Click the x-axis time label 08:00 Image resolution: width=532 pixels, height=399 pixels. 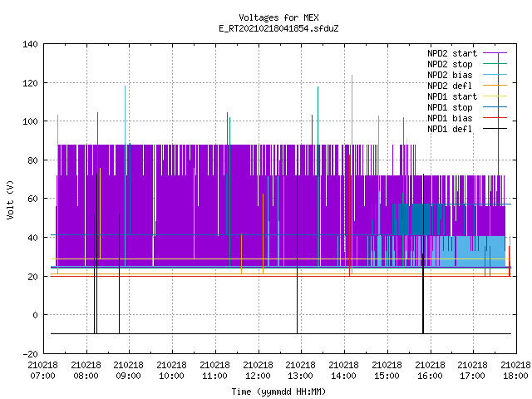pyautogui.click(x=86, y=377)
